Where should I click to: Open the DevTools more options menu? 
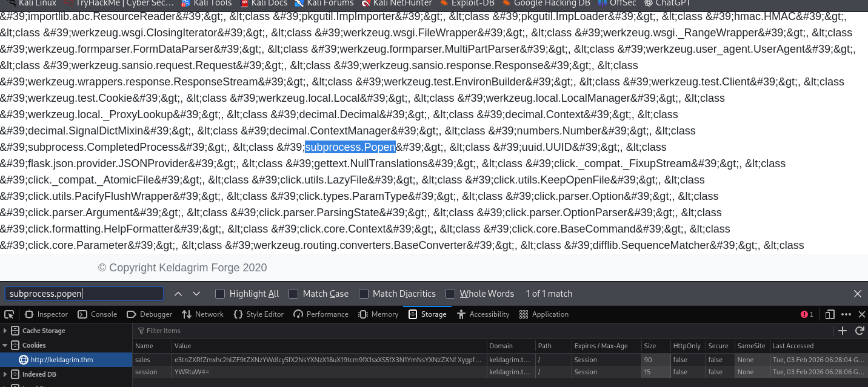(x=846, y=314)
